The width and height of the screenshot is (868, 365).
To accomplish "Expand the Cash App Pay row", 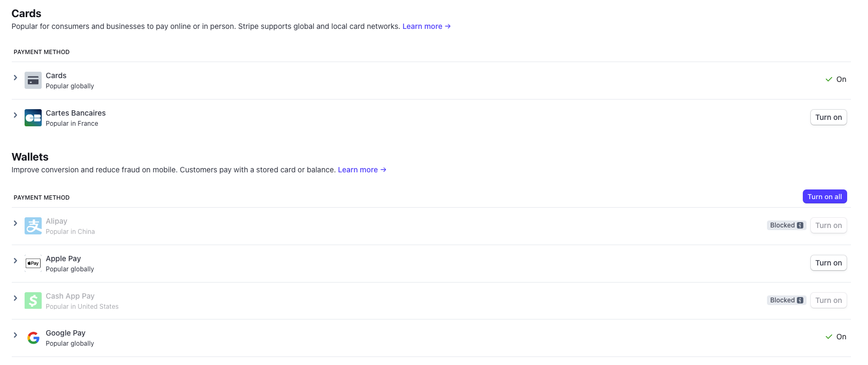I will click(x=15, y=298).
